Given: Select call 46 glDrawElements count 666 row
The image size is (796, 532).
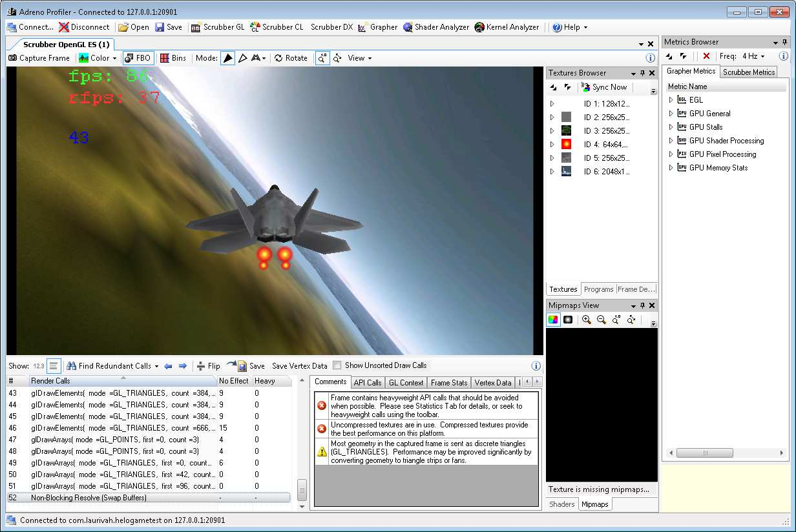Looking at the screenshot, I should click(x=148, y=428).
